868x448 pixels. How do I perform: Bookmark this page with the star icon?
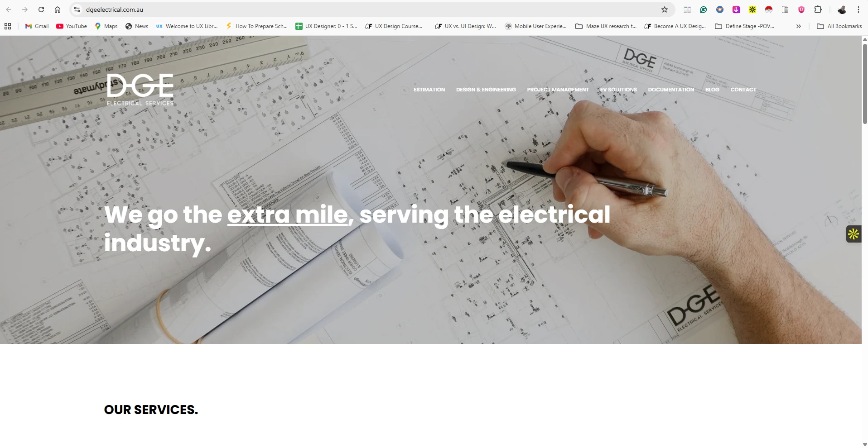point(665,10)
